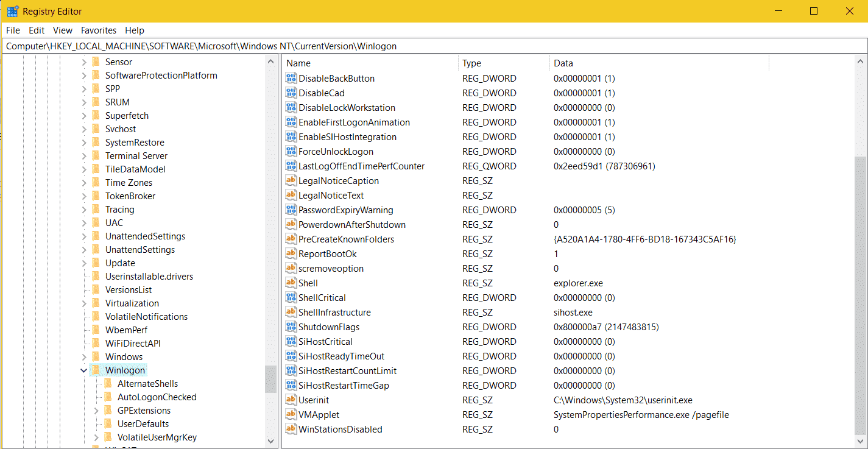
Task: Collapse the Winlogon tree node
Action: pyautogui.click(x=83, y=370)
